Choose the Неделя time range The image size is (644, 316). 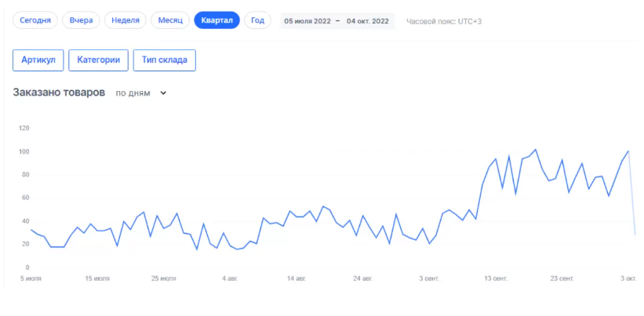pos(126,20)
